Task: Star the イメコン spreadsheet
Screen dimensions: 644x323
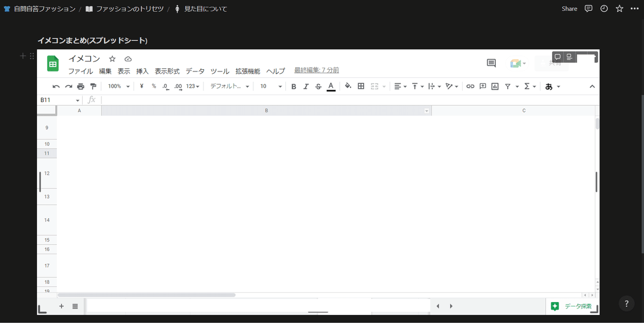Action: pos(112,59)
